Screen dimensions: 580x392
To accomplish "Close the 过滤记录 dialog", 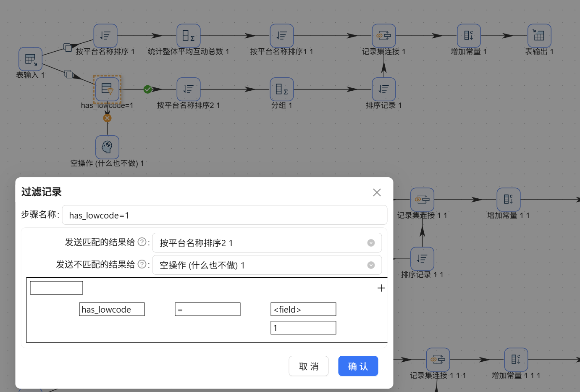I will point(377,192).
